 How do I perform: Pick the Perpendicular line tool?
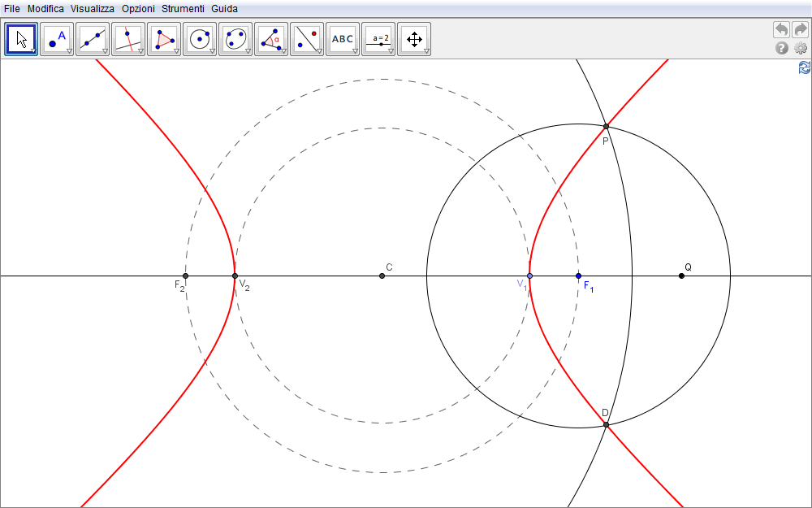pos(128,39)
